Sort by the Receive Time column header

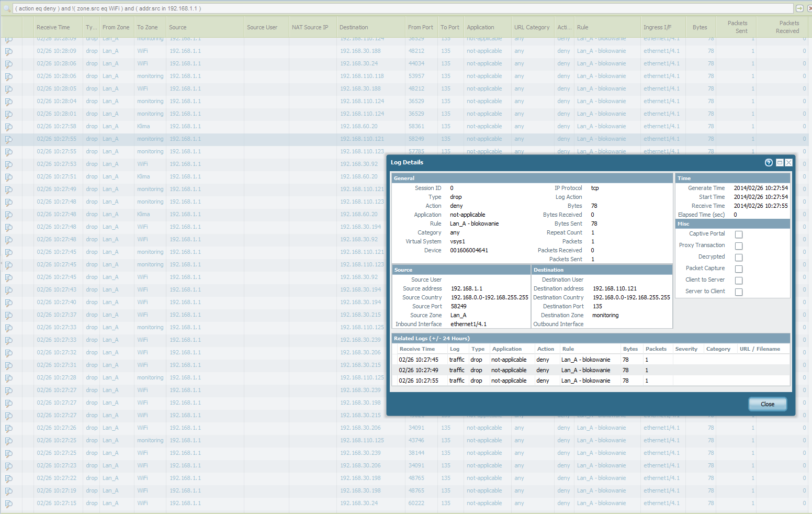(x=53, y=27)
